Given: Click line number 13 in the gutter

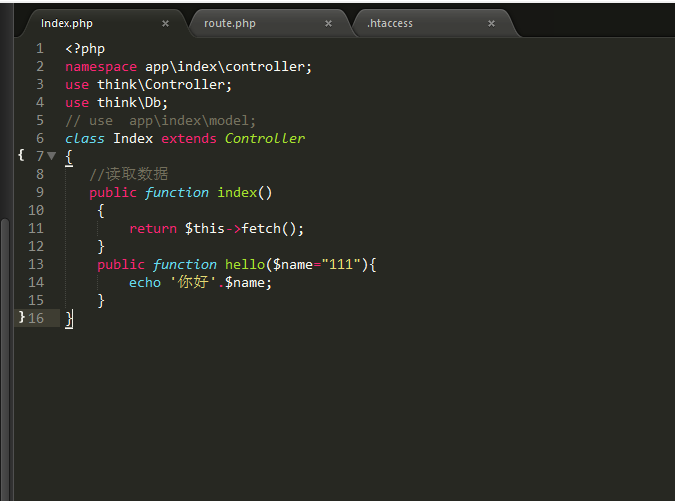Looking at the screenshot, I should click(x=36, y=264).
